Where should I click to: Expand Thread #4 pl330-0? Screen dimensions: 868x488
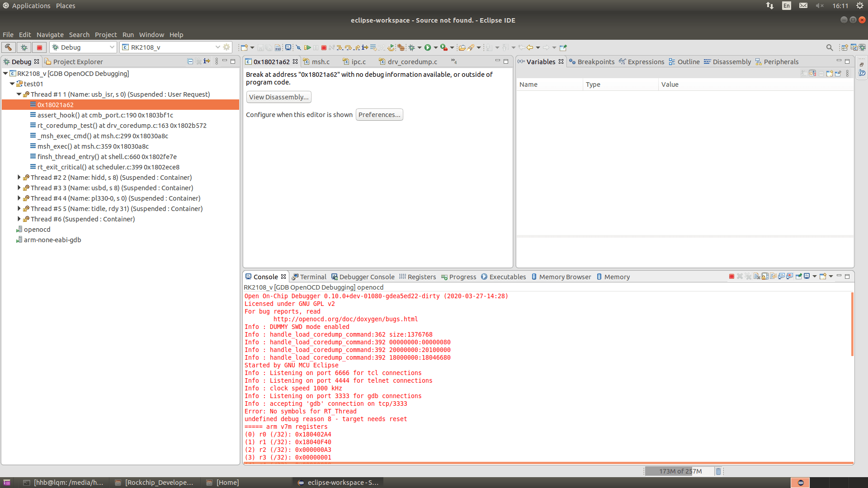point(19,198)
